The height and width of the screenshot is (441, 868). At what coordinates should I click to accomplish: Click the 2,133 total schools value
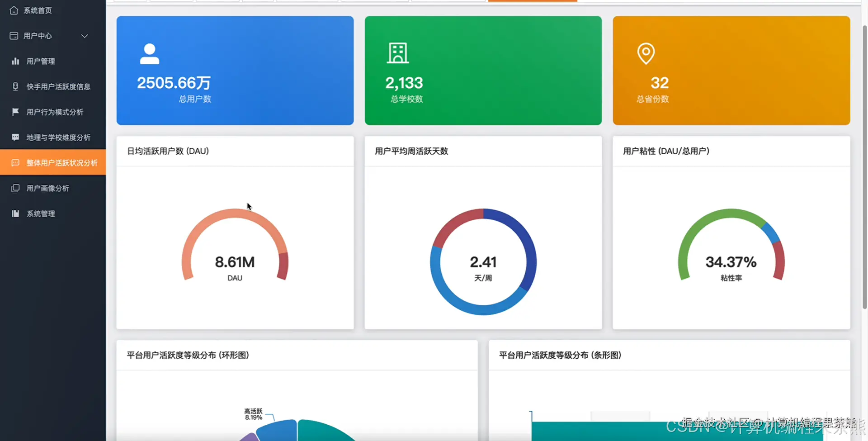point(404,83)
